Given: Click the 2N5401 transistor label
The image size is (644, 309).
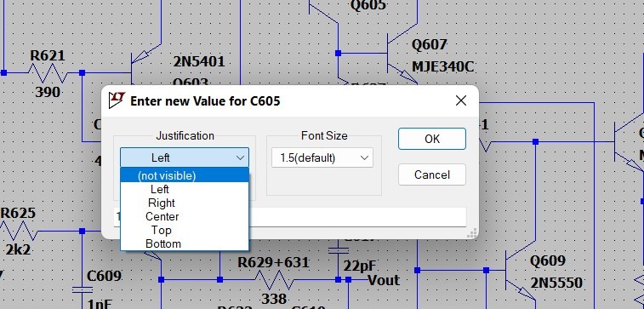Looking at the screenshot, I should pos(199,61).
